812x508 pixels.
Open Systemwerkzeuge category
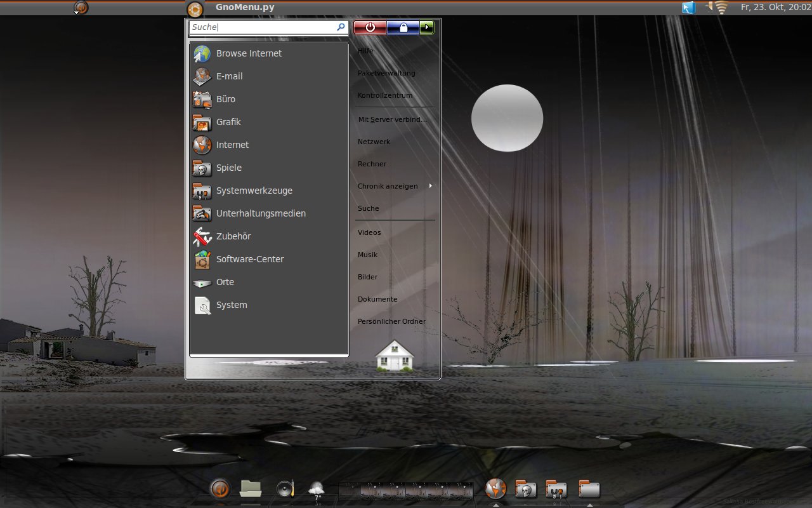click(x=269, y=190)
